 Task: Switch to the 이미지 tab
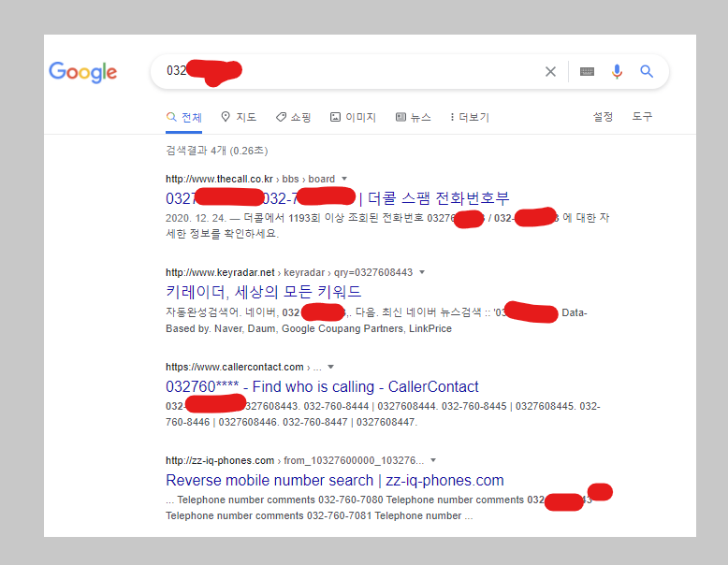coord(353,118)
